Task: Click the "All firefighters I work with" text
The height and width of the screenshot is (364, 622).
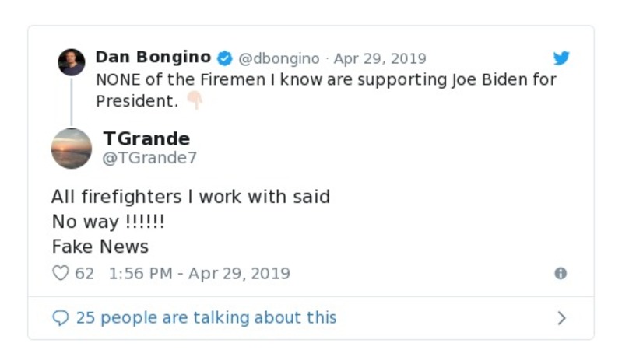Action: click(191, 197)
